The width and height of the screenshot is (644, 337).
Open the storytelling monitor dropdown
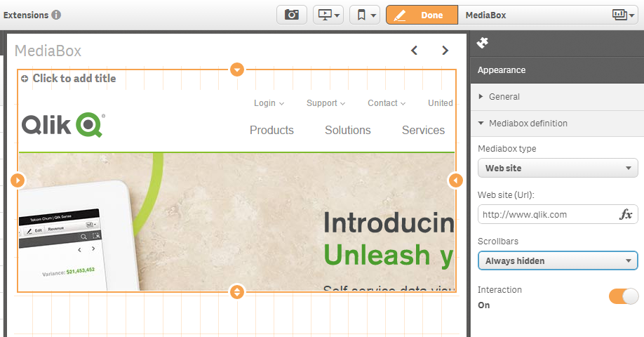pyautogui.click(x=328, y=15)
